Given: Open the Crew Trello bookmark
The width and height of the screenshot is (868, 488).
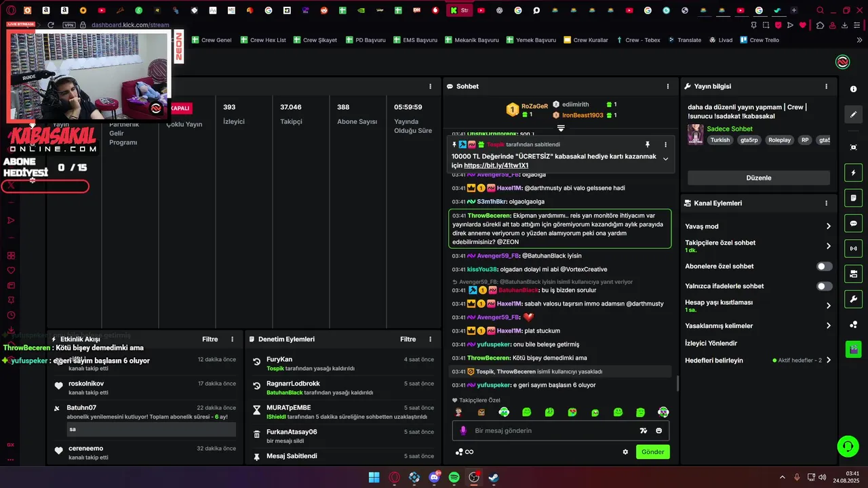Looking at the screenshot, I should pos(759,40).
